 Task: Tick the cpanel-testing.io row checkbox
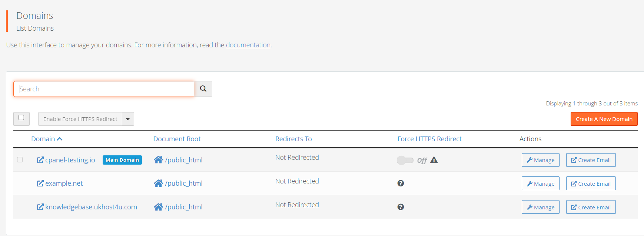[x=20, y=160]
